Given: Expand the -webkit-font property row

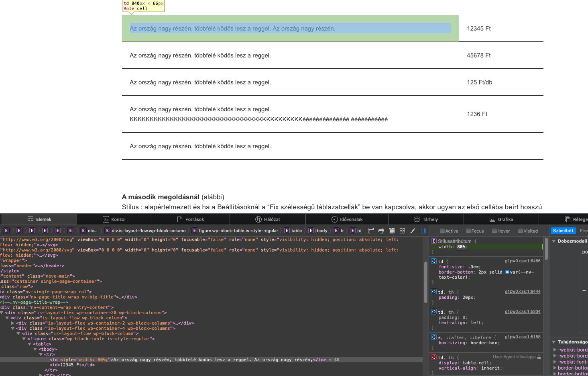Looking at the screenshot, I should pos(555,362).
